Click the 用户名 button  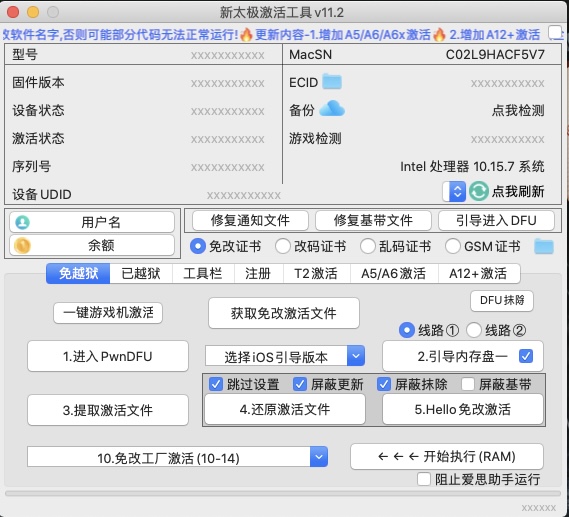[92, 222]
